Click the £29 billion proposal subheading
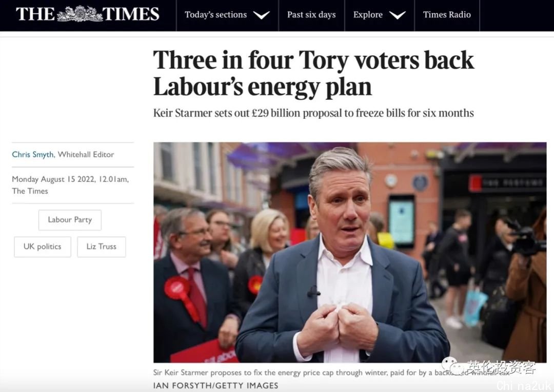554x392 pixels. 313,113
